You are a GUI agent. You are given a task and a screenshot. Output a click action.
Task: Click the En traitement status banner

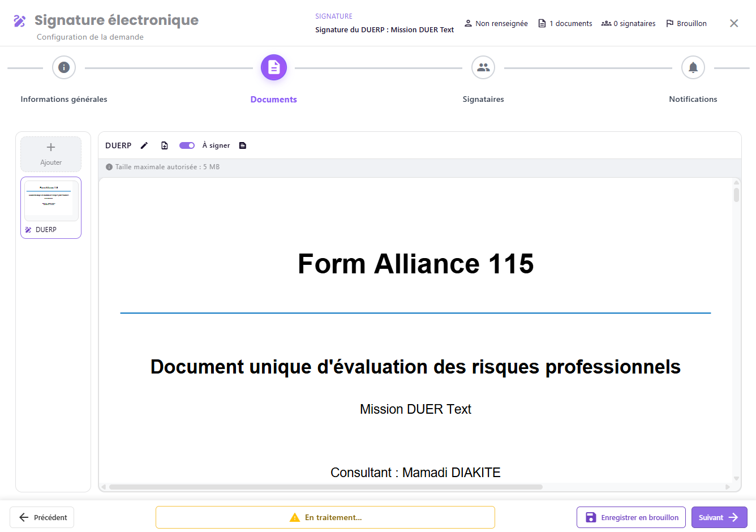[x=325, y=517]
